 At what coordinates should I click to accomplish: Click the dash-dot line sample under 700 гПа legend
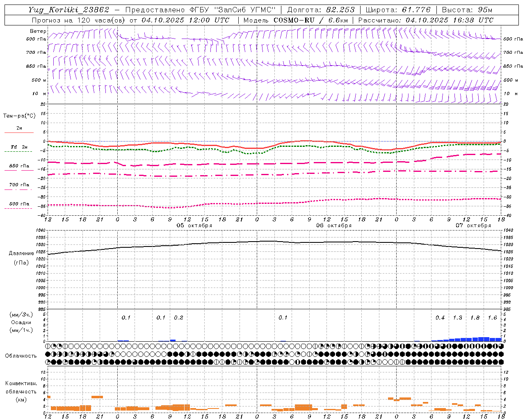18,189
